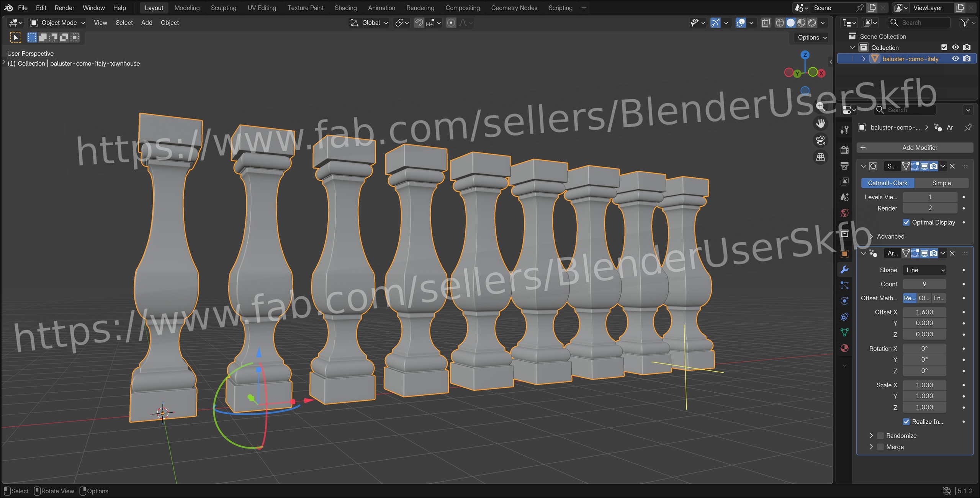
Task: Open the Modifiers properties tab
Action: [844, 269]
